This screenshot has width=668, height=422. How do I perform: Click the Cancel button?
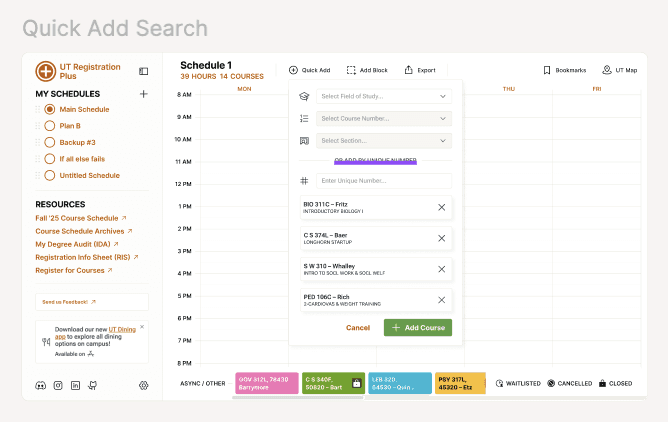click(x=358, y=327)
